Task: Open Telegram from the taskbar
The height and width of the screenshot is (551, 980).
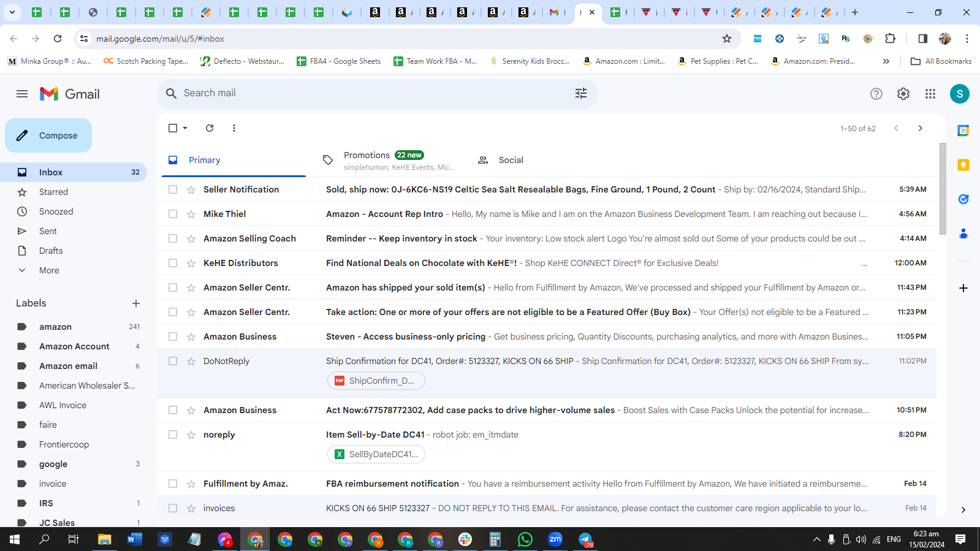Action: (x=585, y=539)
